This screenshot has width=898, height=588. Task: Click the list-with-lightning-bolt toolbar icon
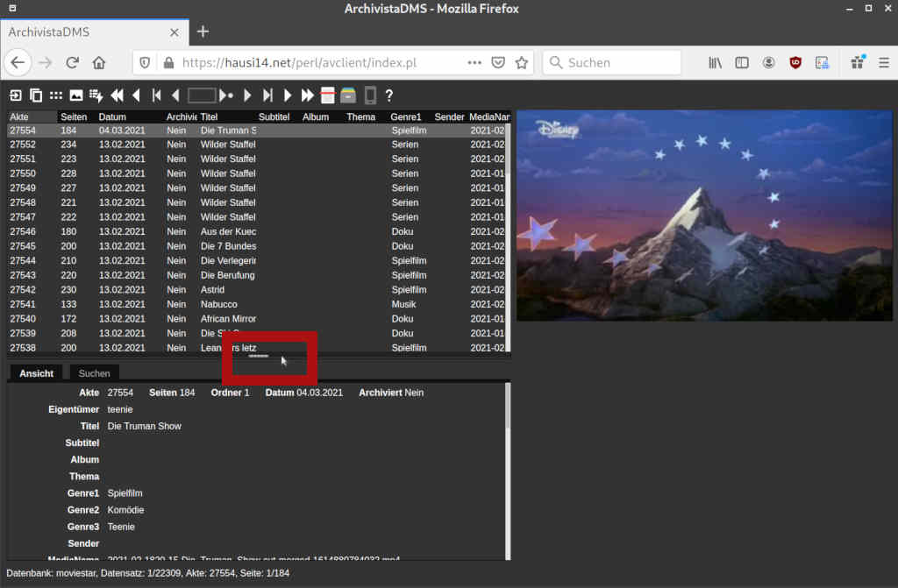(96, 96)
